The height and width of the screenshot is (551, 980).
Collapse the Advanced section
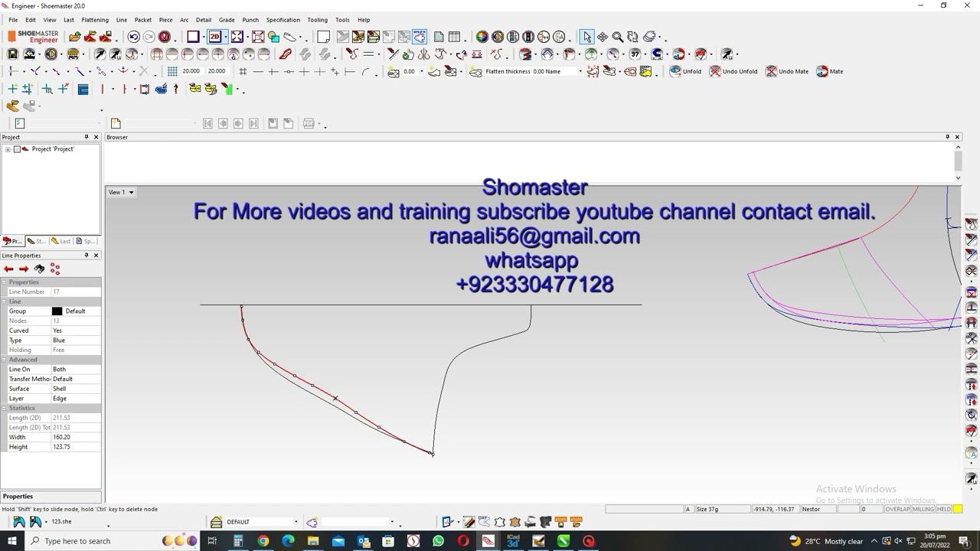(5, 360)
